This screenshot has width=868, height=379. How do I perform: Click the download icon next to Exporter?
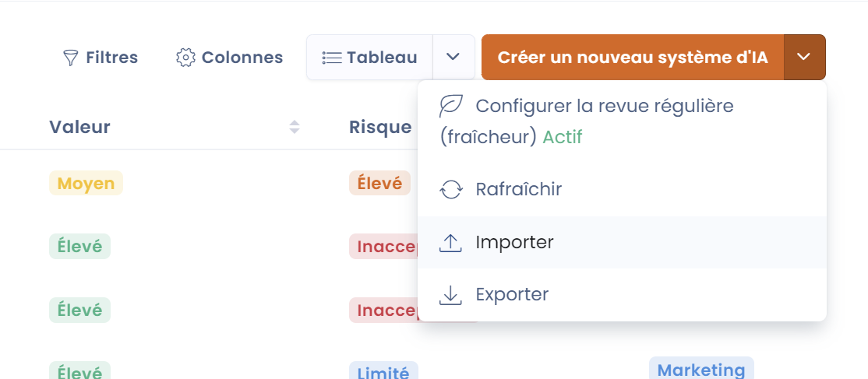click(451, 295)
